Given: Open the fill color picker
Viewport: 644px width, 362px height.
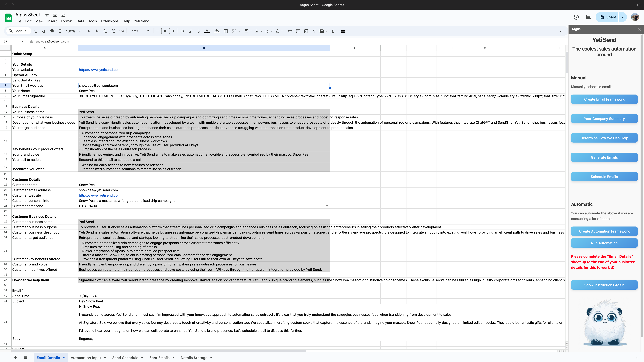Looking at the screenshot, I should [x=217, y=31].
